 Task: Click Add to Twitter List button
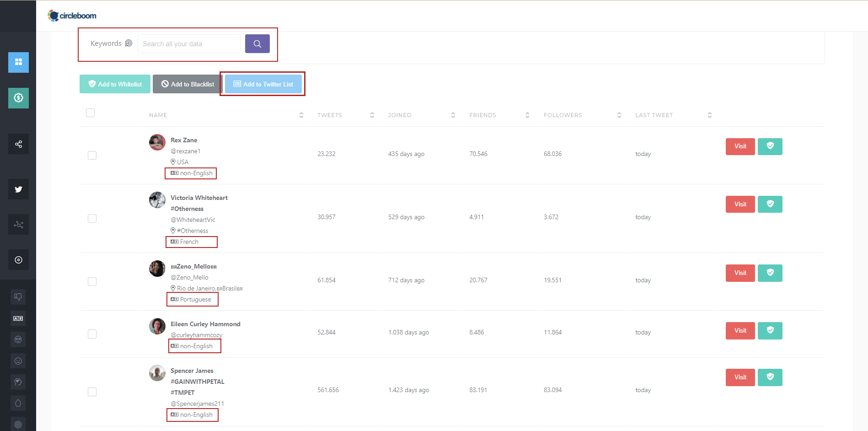pyautogui.click(x=263, y=84)
